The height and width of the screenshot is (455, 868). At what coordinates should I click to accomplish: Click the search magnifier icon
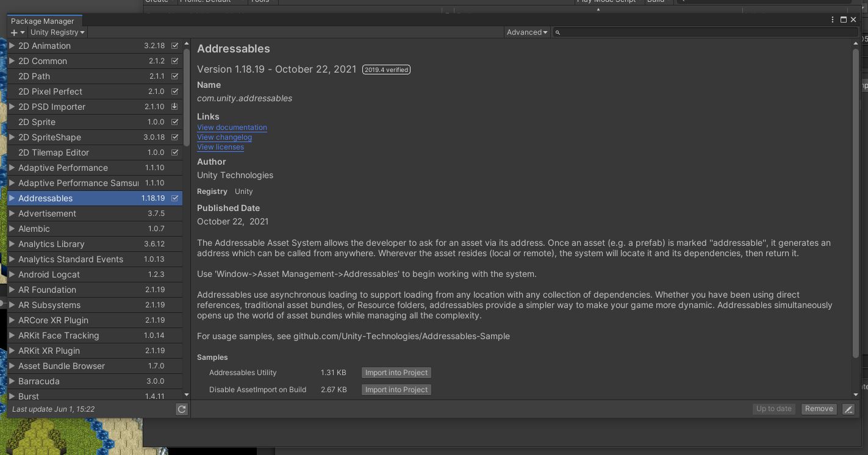[x=558, y=32]
